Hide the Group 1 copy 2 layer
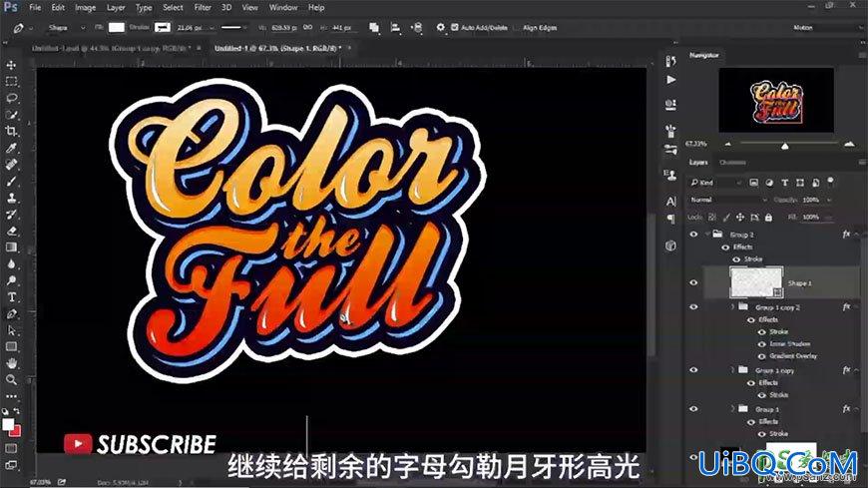This screenshot has height=488, width=868. click(x=693, y=306)
